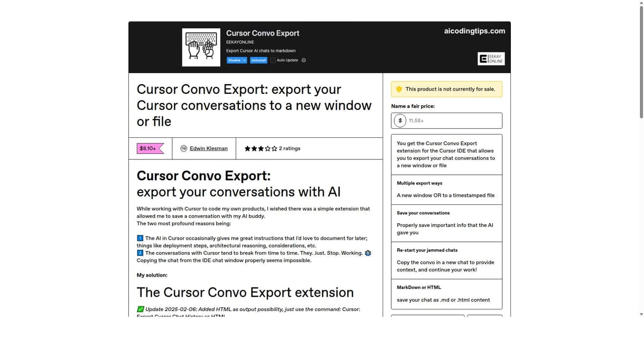Click the '2 ratings' text
Image resolution: width=644 pixels, height=362 pixels.
290,149
